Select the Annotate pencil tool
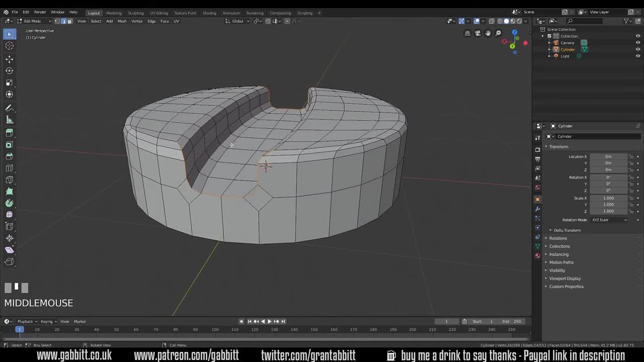Screen dimensions: 644x362 9,108
